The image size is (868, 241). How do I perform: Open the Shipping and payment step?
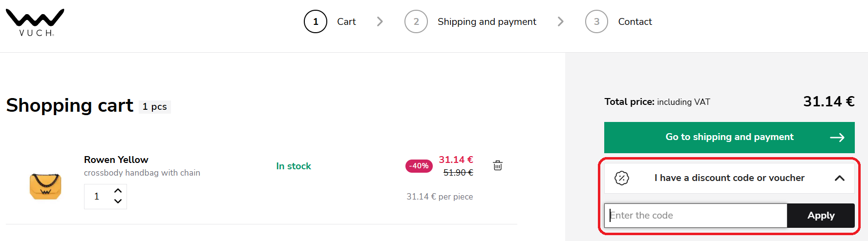click(x=487, y=21)
